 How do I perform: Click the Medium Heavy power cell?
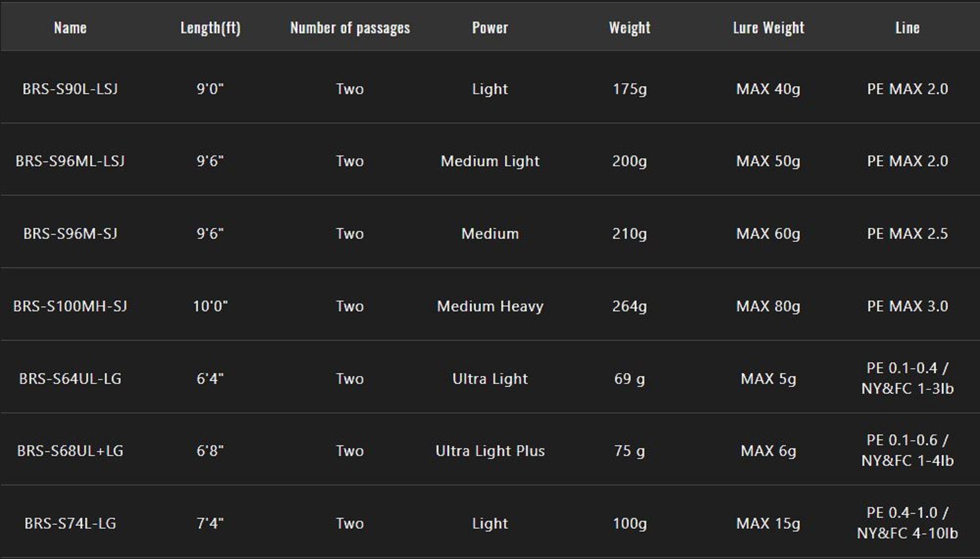490,306
